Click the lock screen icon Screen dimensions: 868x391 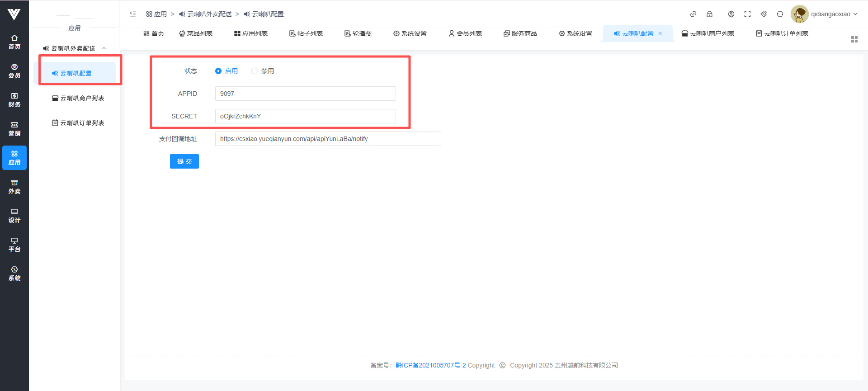[709, 14]
